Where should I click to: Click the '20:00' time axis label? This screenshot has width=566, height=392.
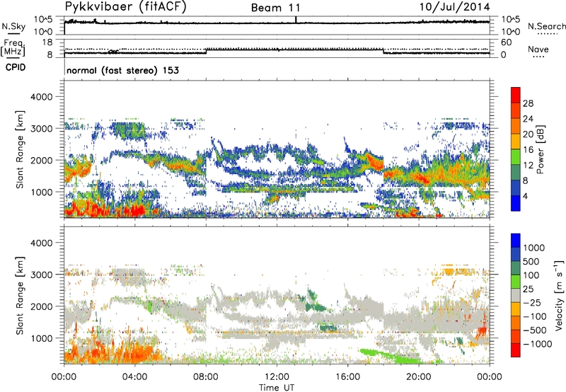coord(418,377)
